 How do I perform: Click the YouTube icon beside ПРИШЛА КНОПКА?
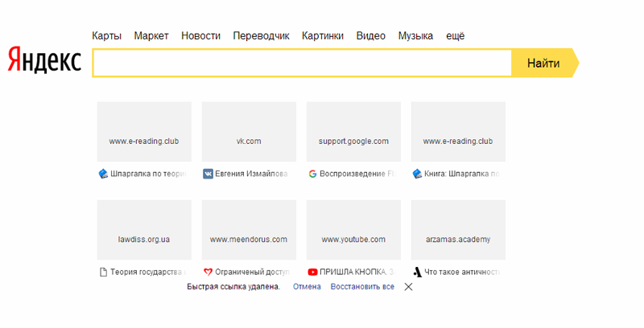312,273
